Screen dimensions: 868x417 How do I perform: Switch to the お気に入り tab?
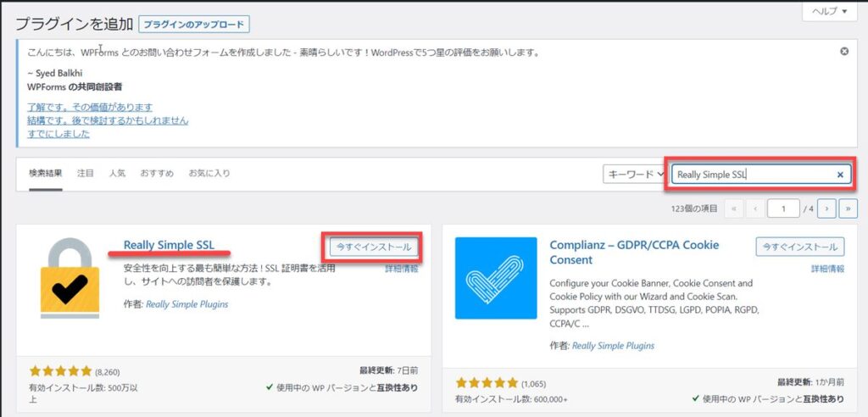click(x=209, y=174)
